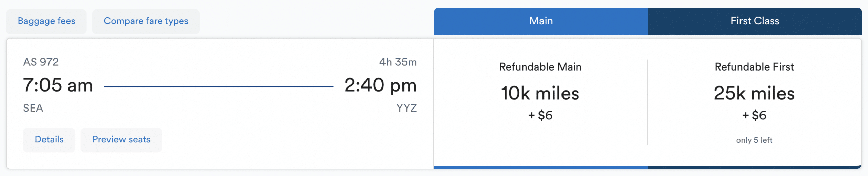Open the Baggage fees link
Image resolution: width=868 pixels, height=176 pixels.
click(46, 21)
